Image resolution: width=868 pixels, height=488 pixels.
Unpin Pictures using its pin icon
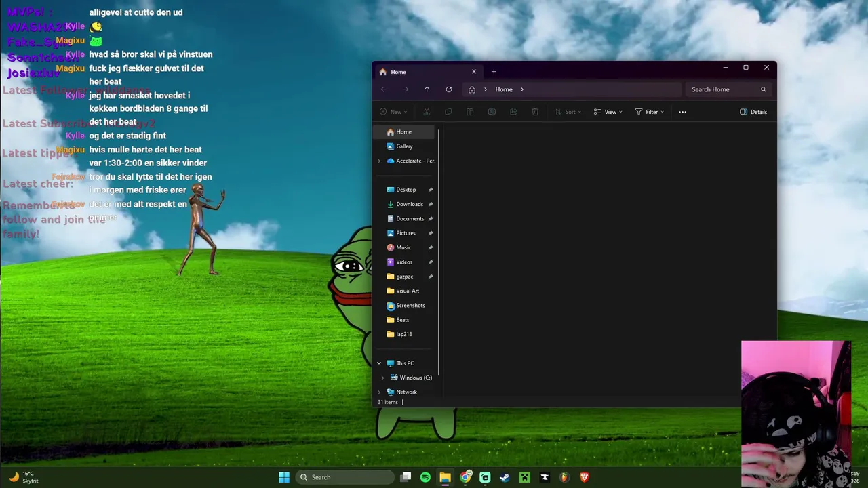click(x=431, y=233)
